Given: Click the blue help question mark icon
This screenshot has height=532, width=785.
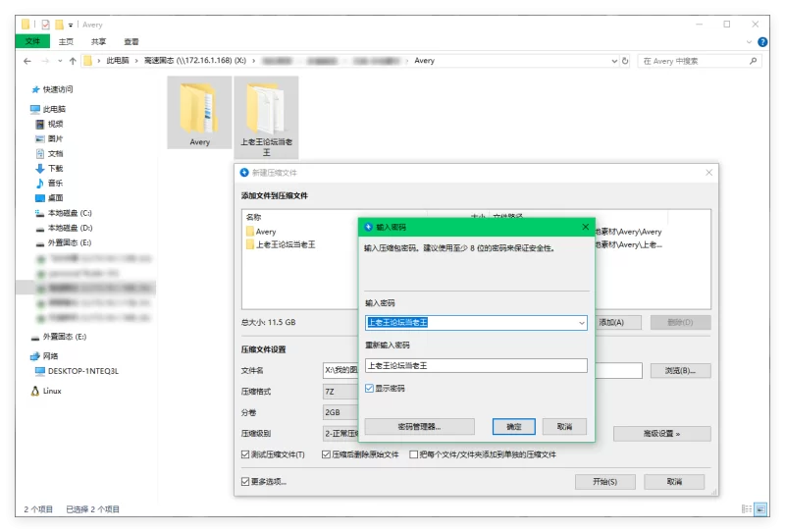Looking at the screenshot, I should [x=762, y=42].
